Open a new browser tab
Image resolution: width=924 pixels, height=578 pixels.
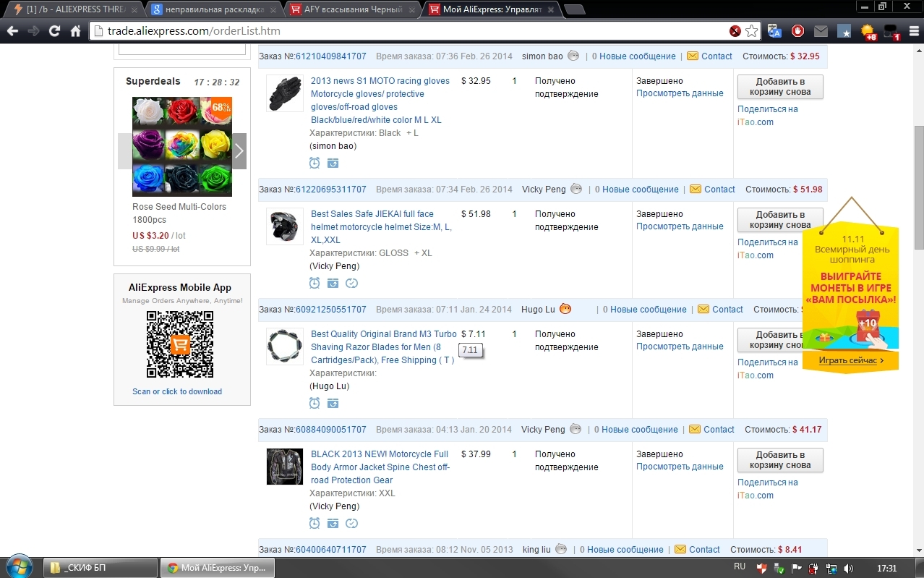[574, 9]
